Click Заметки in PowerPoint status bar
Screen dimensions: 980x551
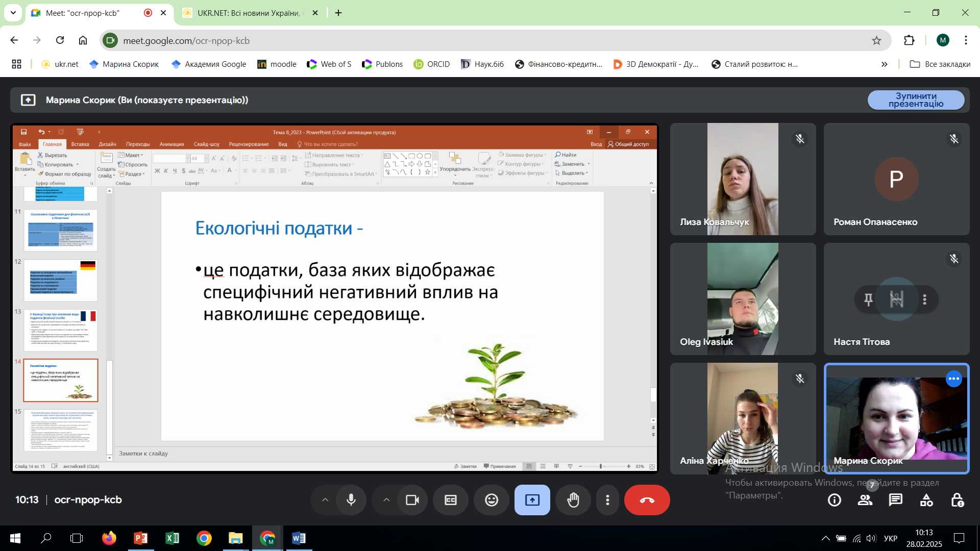(465, 466)
